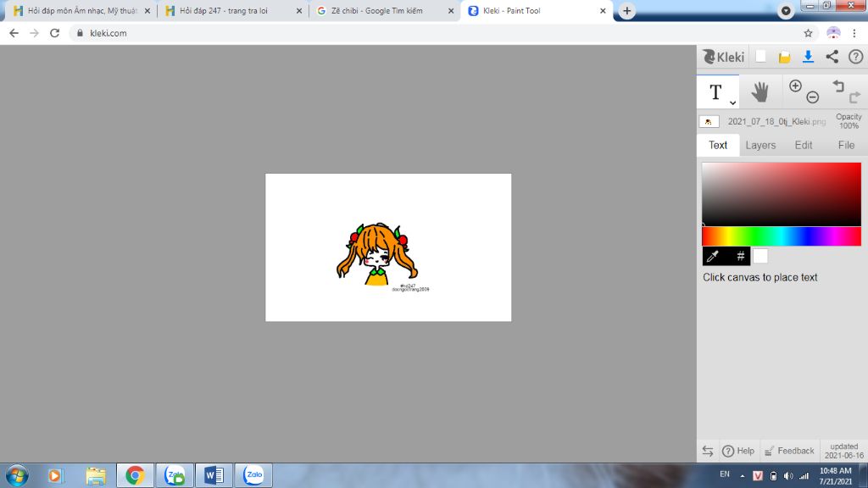
Task: Click the white secondary color swatch
Action: (760, 256)
